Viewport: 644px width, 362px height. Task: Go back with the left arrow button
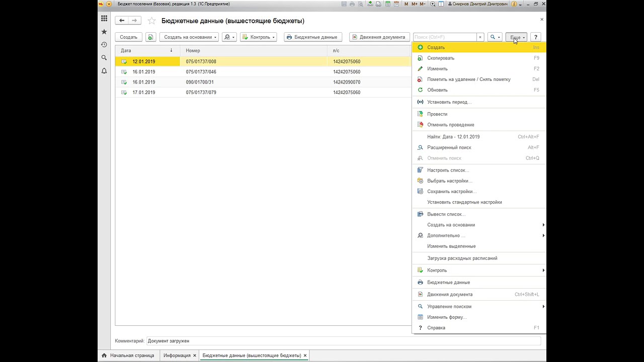coord(122,21)
